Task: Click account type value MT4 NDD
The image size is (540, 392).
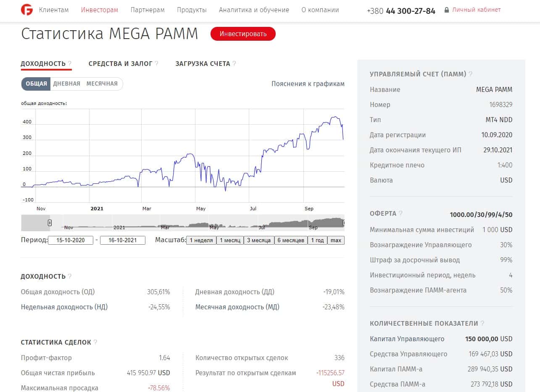Action: click(499, 120)
